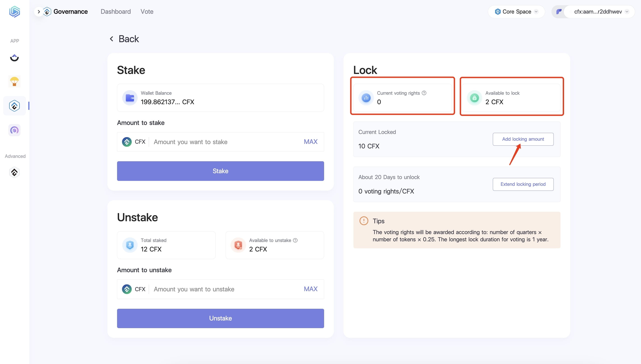Click the green Available to lock icon
Viewport: 641px width, 364px height.
click(475, 98)
